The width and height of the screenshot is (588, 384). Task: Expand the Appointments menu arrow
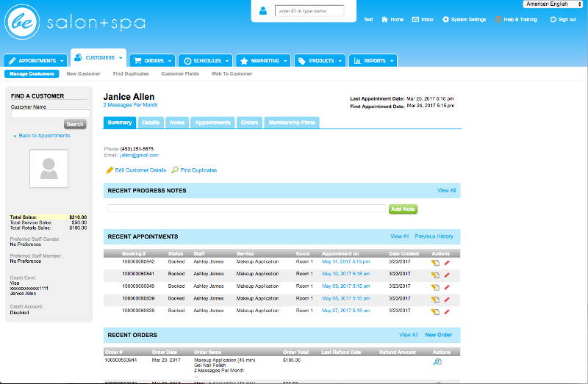[62, 61]
